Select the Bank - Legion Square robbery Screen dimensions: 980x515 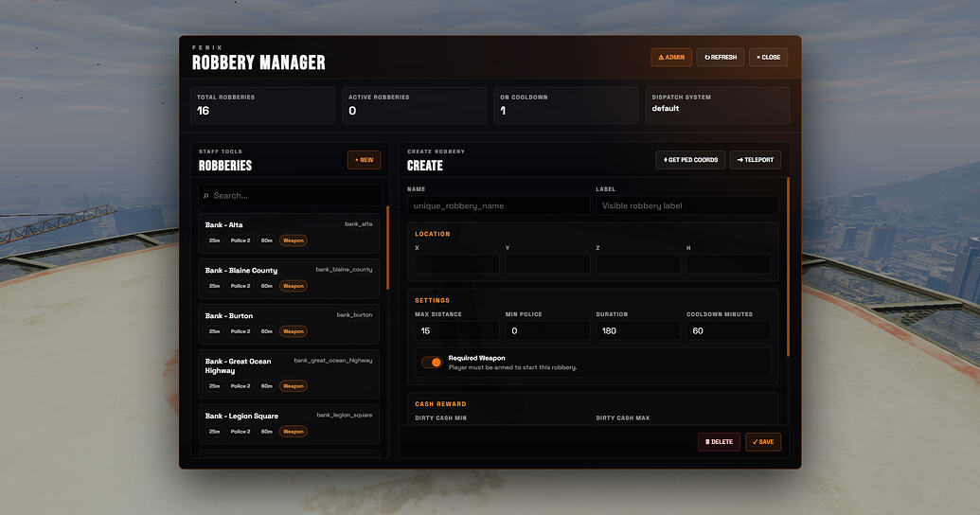(x=289, y=424)
